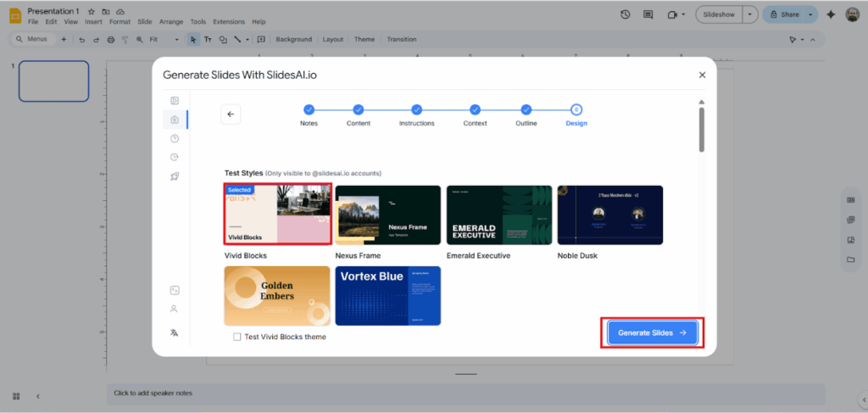The image size is (868, 413).
Task: Open the Fit zoom dropdown
Action: [x=164, y=39]
